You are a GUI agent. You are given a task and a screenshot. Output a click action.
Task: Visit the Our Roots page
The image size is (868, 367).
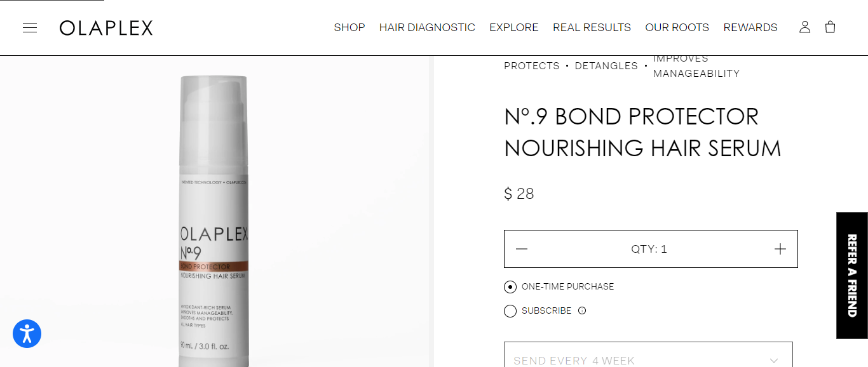pyautogui.click(x=677, y=27)
